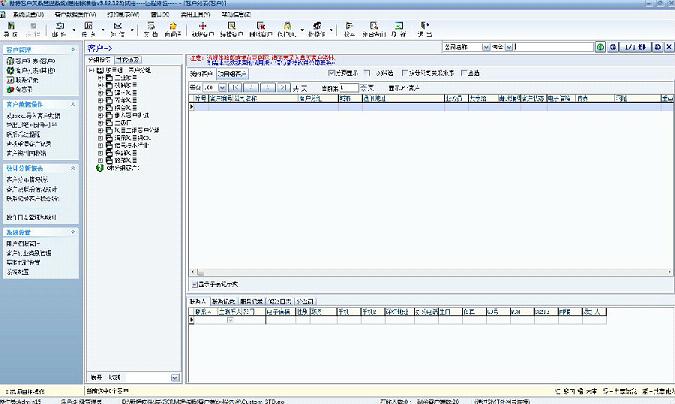Click the greyed-out second toolbar icon
The height and width of the screenshot is (404, 675).
(x=33, y=26)
